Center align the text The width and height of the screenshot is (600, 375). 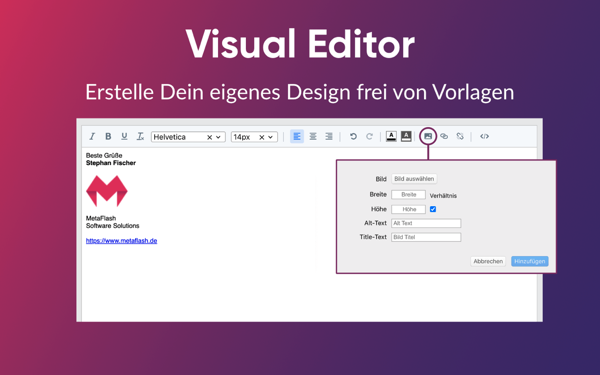click(x=313, y=137)
